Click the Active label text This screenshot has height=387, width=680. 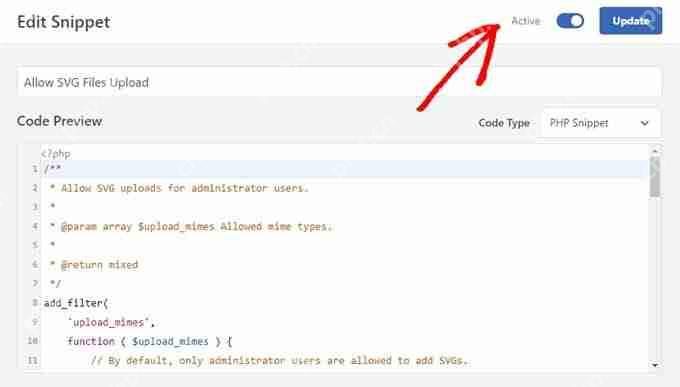click(526, 21)
